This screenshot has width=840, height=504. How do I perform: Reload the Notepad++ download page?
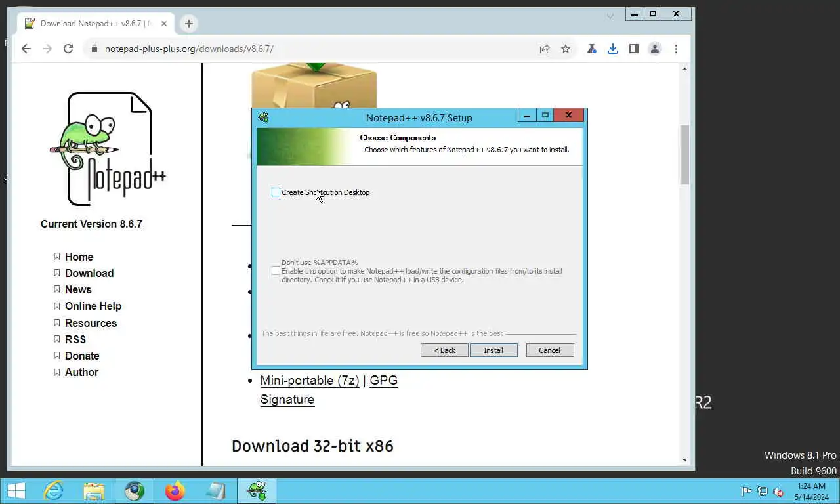pos(68,49)
